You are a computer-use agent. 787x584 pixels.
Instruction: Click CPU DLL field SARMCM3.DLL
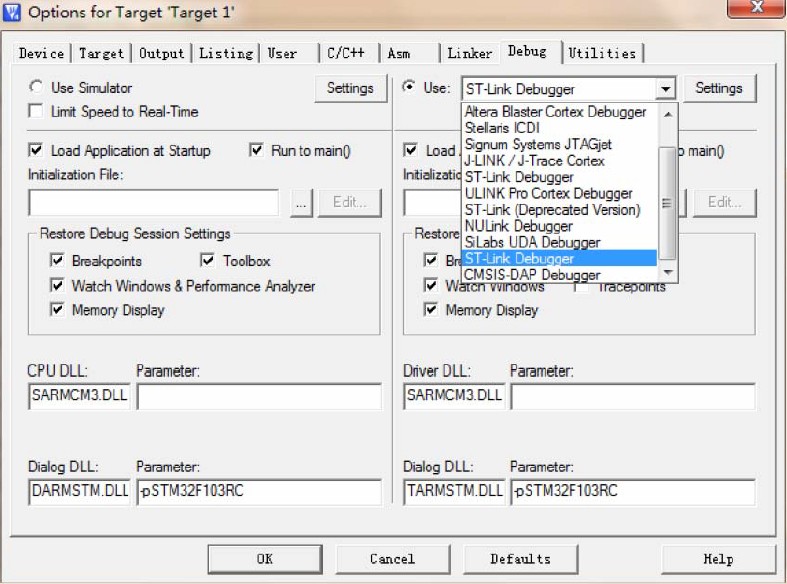(x=79, y=396)
